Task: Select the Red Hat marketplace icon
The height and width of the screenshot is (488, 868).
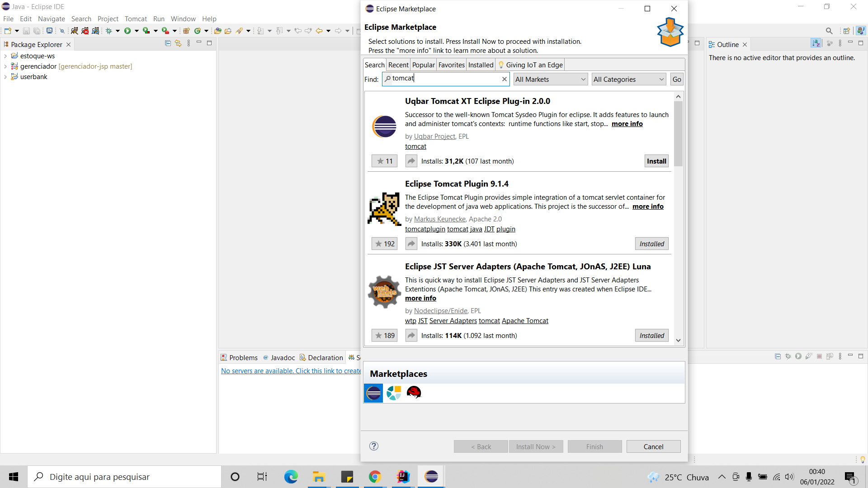Action: (x=414, y=393)
